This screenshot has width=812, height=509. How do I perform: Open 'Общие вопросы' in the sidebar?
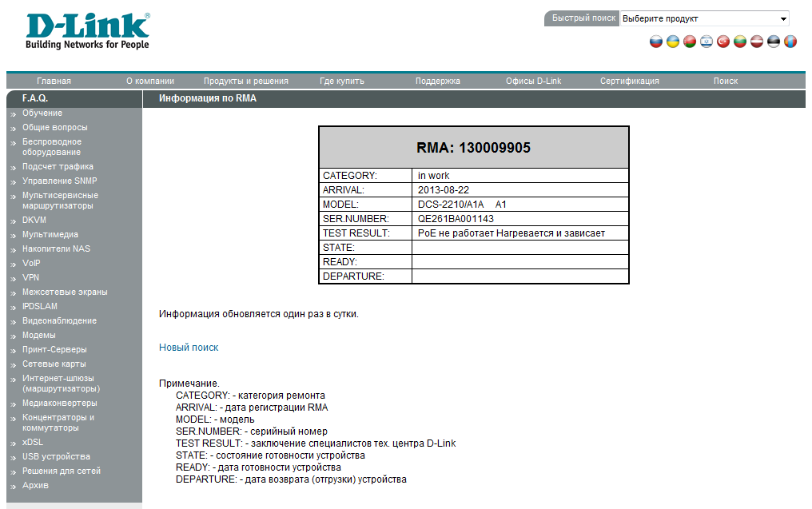point(55,127)
